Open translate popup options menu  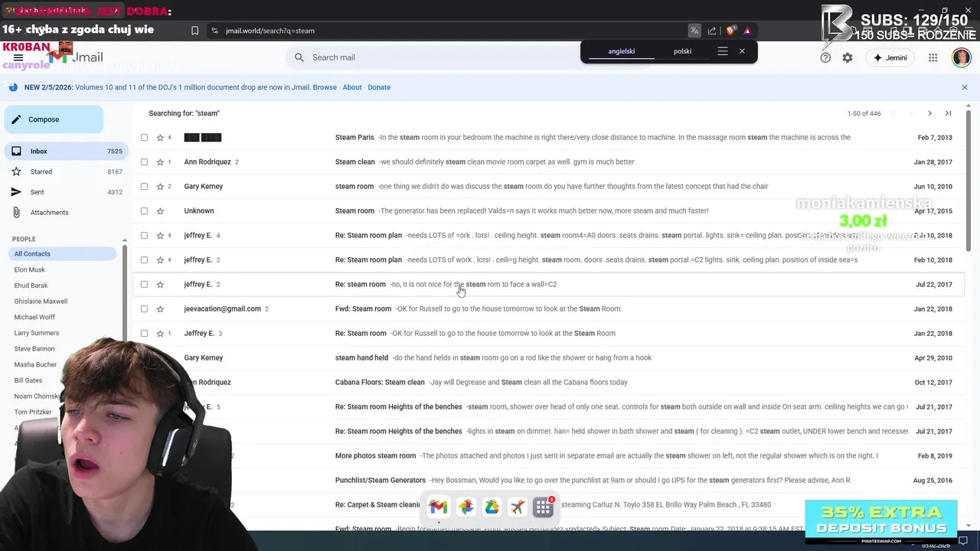pos(722,51)
